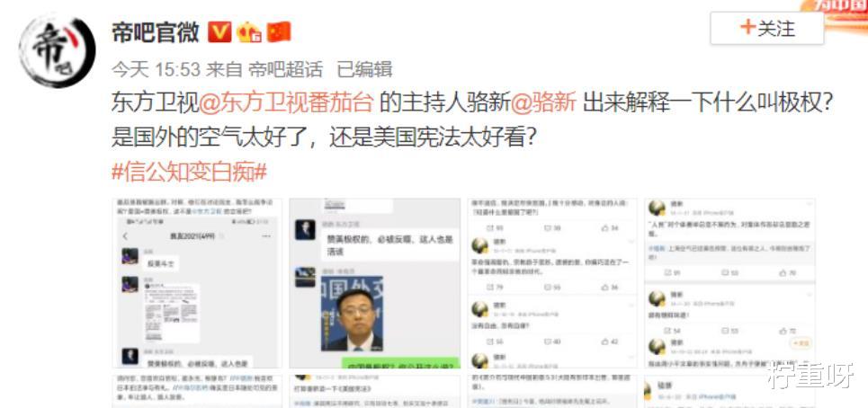The width and height of the screenshot is (868, 408).
Task: Open the first chat screenshot thumbnail
Action: [197, 283]
